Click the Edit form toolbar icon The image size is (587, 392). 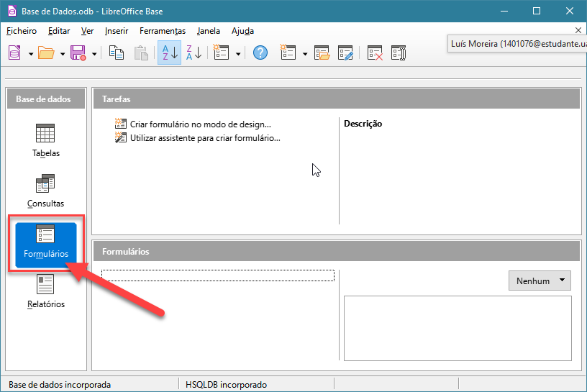(346, 53)
